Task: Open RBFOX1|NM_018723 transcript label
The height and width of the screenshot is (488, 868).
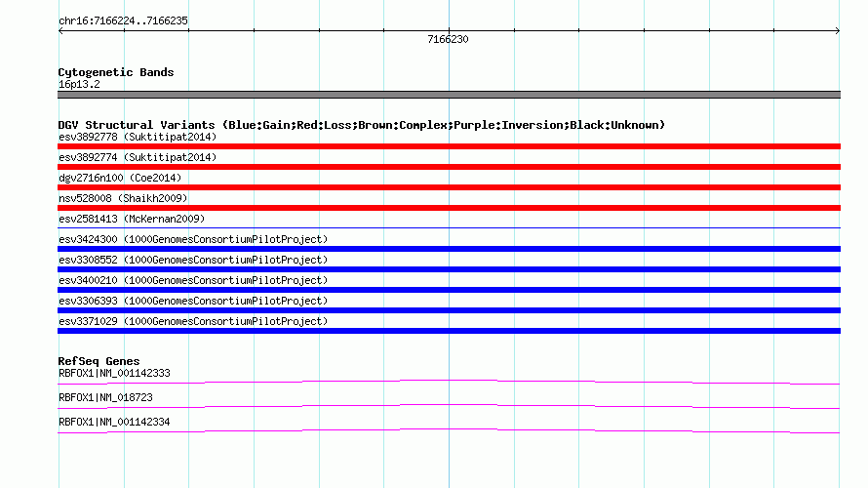Action: tap(105, 397)
